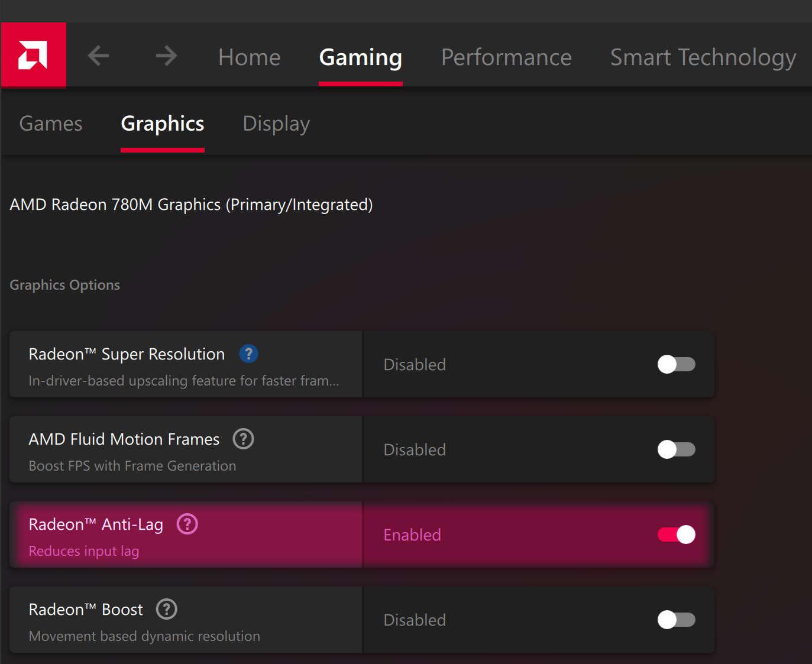Open the Performance tab
This screenshot has width=812, height=664.
506,57
